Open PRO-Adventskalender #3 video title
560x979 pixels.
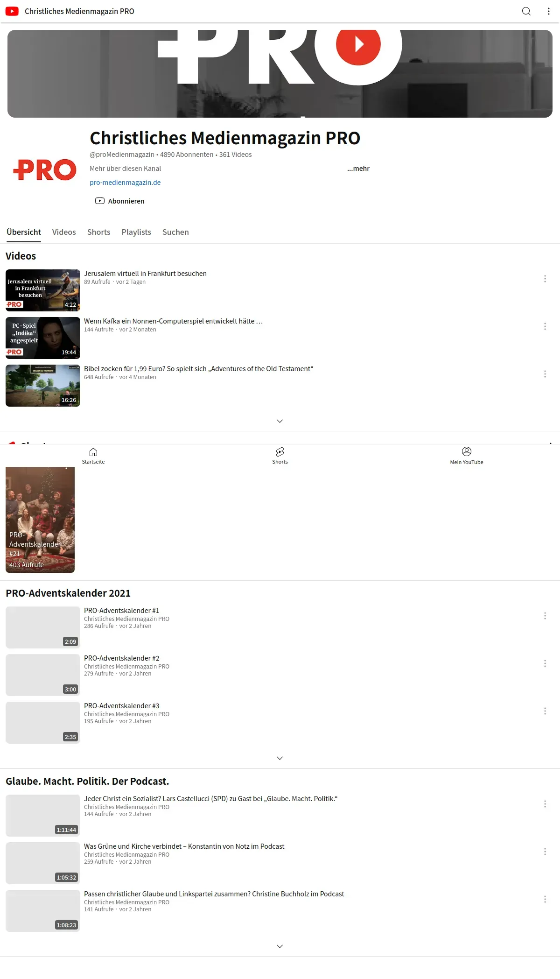(x=122, y=706)
